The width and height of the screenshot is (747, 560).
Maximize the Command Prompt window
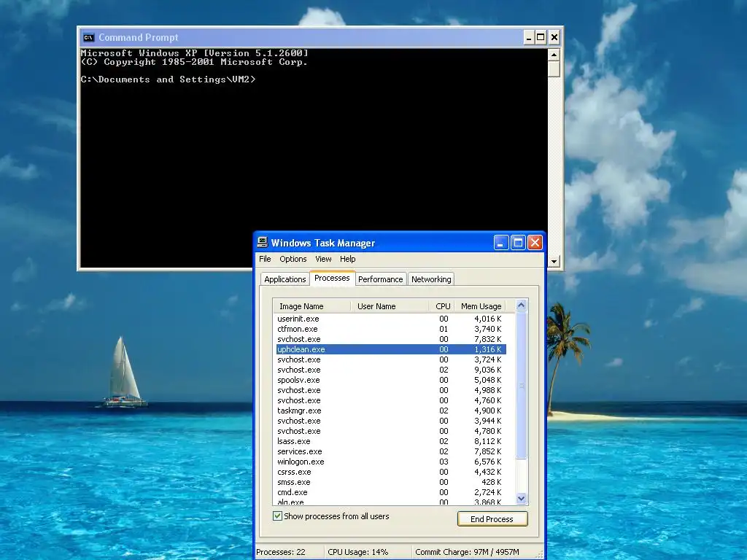(541, 37)
